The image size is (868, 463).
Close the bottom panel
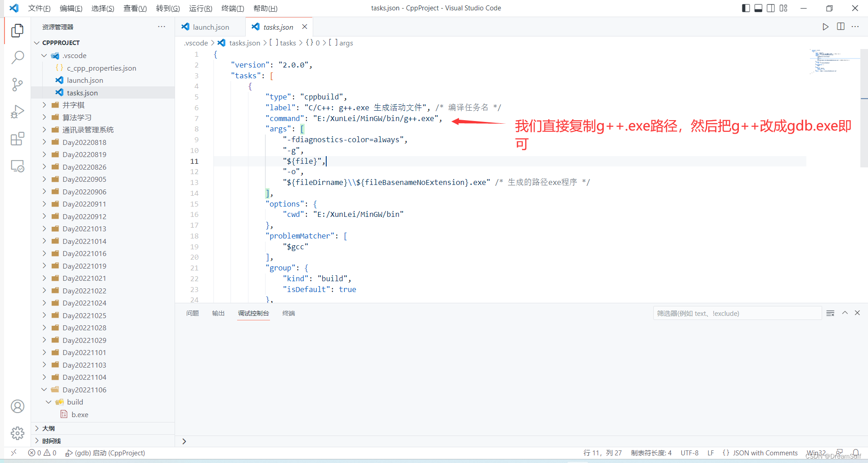tap(857, 313)
